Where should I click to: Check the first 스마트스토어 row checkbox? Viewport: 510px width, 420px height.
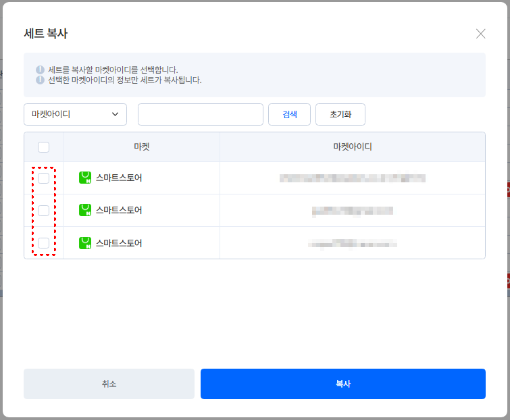pyautogui.click(x=44, y=178)
